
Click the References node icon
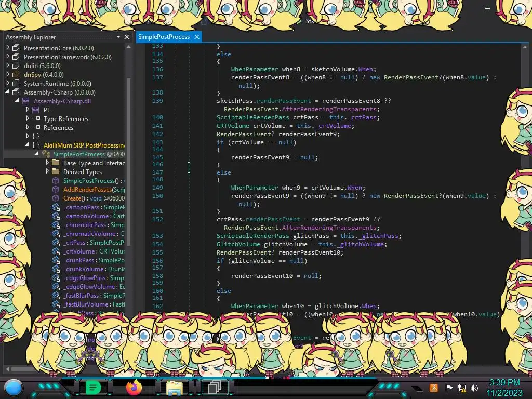36,127
